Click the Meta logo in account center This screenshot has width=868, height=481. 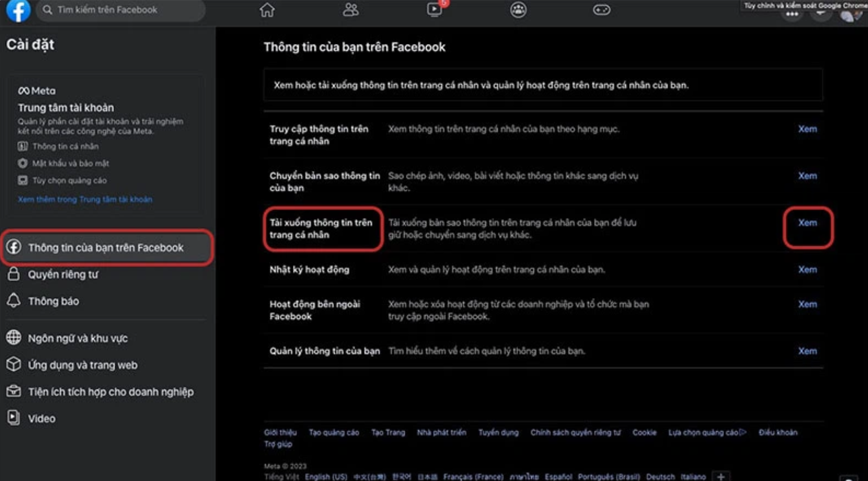pyautogui.click(x=37, y=91)
